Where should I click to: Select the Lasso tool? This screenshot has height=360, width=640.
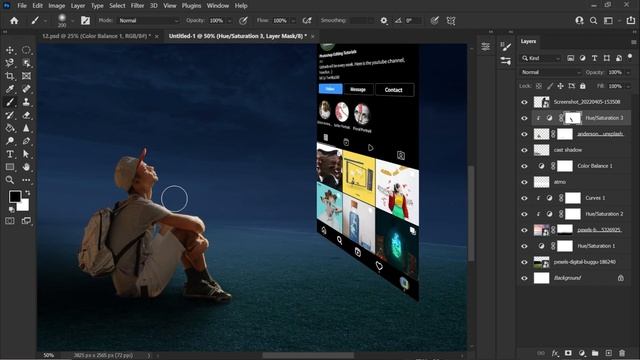point(10,63)
